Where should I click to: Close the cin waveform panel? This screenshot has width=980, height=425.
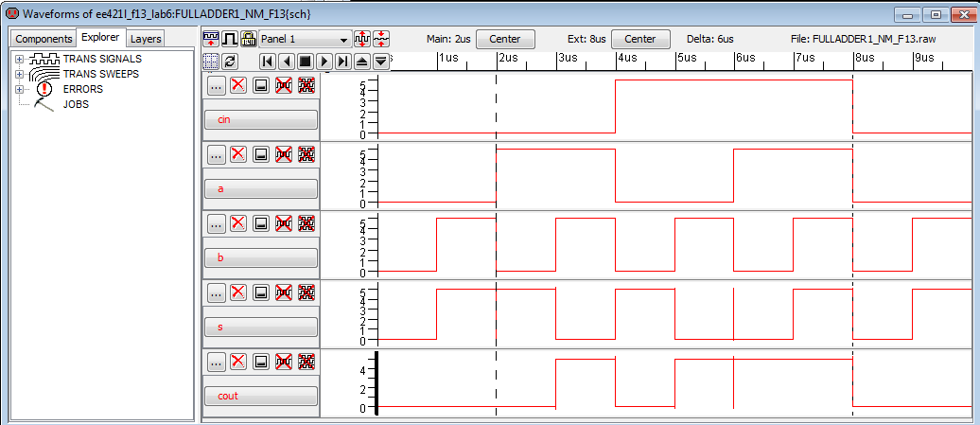coord(237,85)
